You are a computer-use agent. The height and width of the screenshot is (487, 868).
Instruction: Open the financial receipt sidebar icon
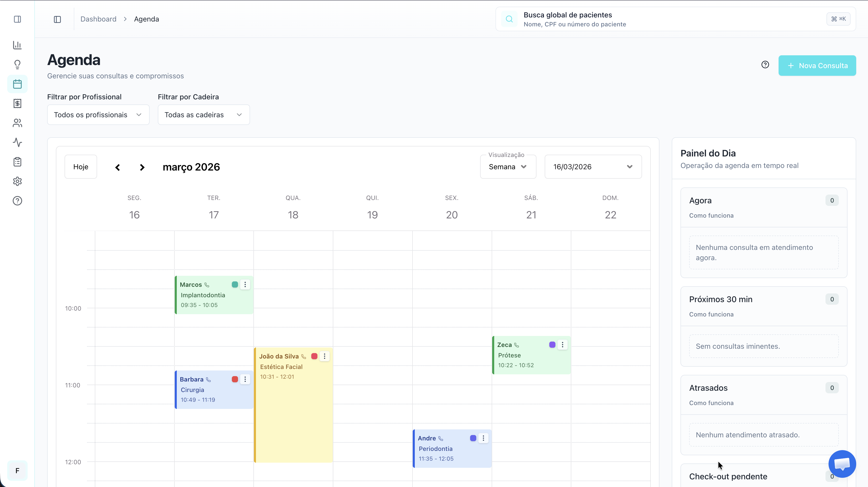pyautogui.click(x=17, y=103)
